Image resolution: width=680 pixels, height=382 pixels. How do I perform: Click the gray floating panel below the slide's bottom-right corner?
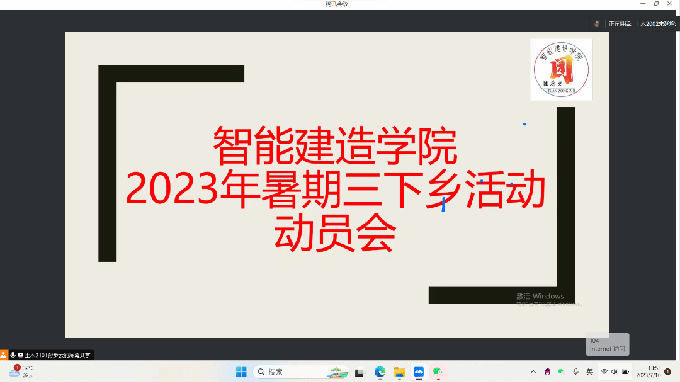[x=608, y=345]
